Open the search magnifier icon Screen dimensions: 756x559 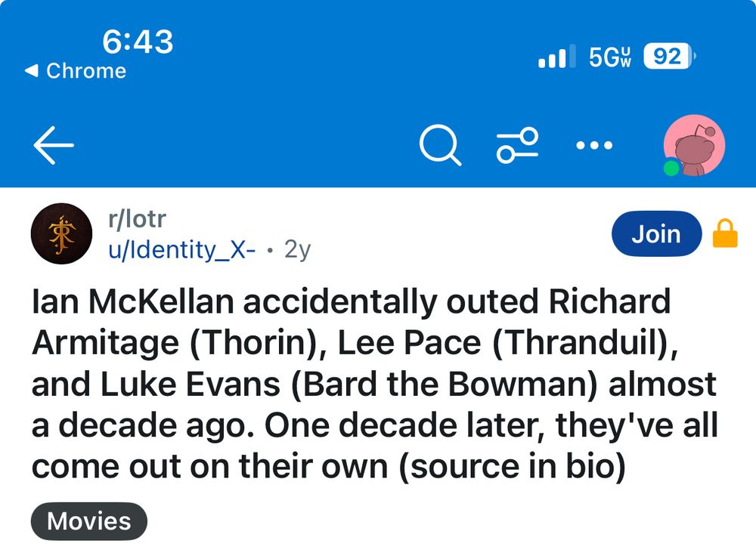click(439, 144)
